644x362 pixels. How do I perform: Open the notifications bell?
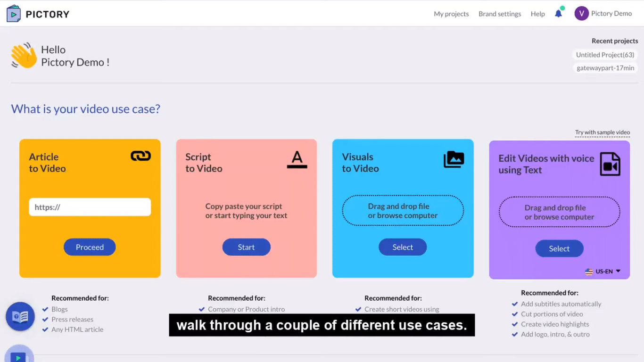558,14
